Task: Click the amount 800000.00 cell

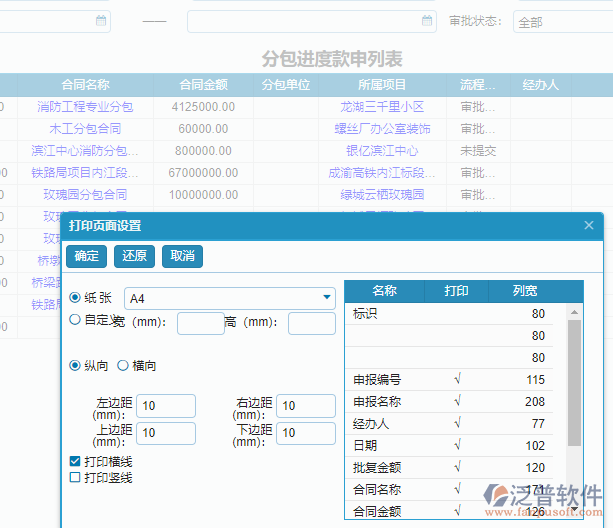Action: pos(203,150)
